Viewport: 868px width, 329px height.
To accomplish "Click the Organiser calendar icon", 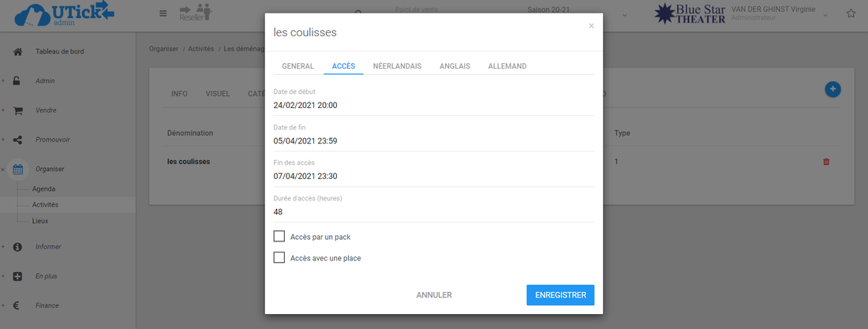I will 17,169.
